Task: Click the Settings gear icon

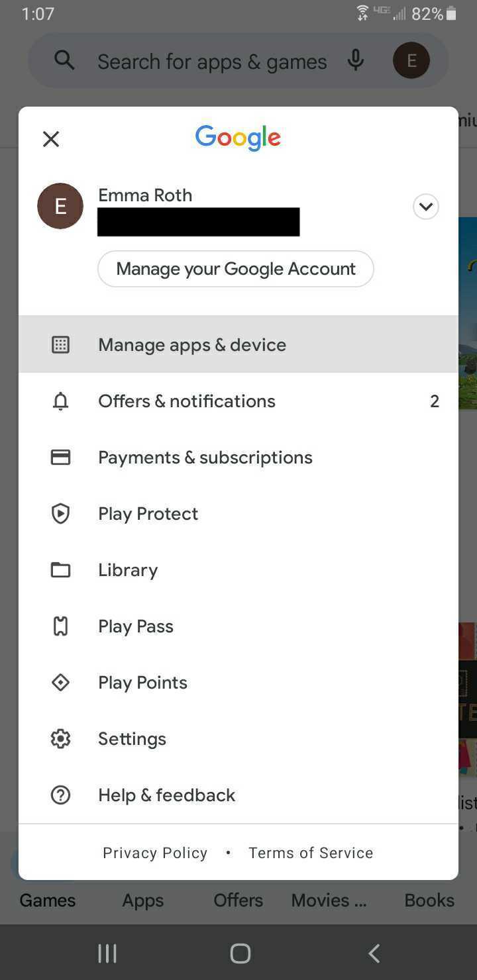Action: tap(60, 739)
